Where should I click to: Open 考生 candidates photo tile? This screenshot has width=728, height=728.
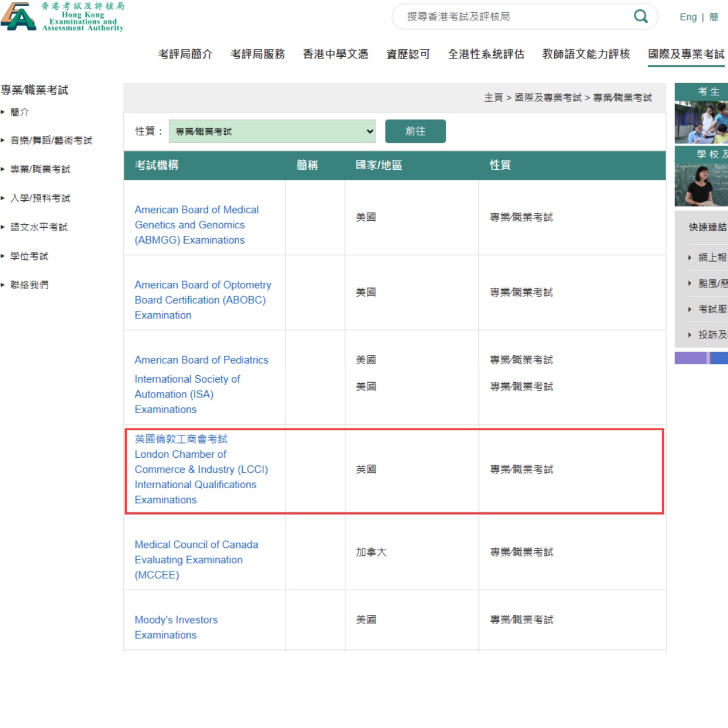click(701, 114)
